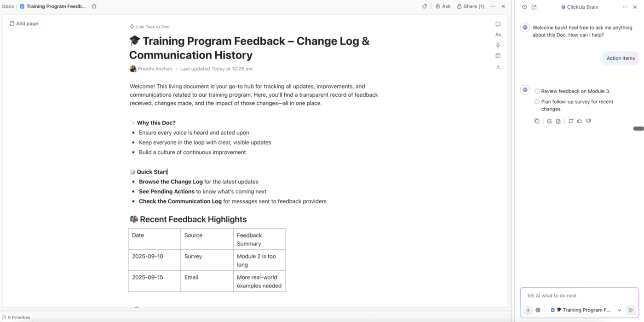Click author name 'Preethi Anchan'
The image size is (644, 322).
[x=155, y=69]
